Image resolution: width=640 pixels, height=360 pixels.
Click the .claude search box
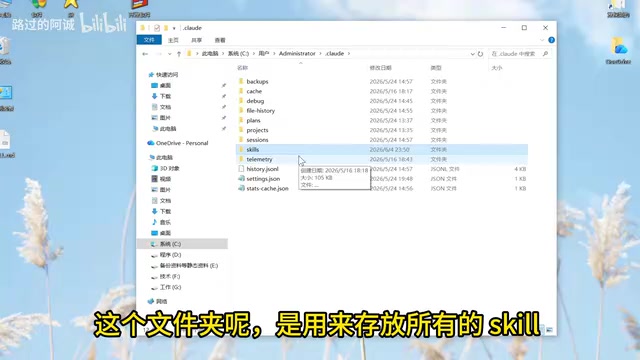pos(519,53)
